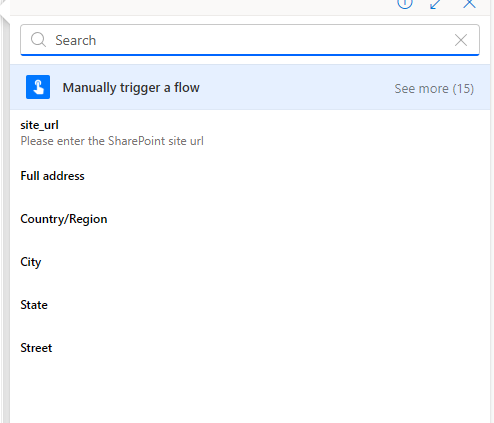Select the Manually trigger a flow header
Screen dimensions: 494x423
(x=131, y=88)
